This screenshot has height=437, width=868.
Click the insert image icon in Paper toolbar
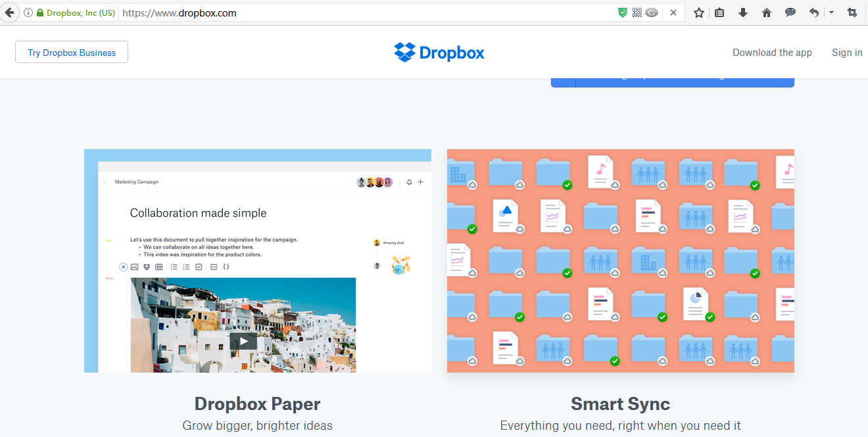coord(134,267)
